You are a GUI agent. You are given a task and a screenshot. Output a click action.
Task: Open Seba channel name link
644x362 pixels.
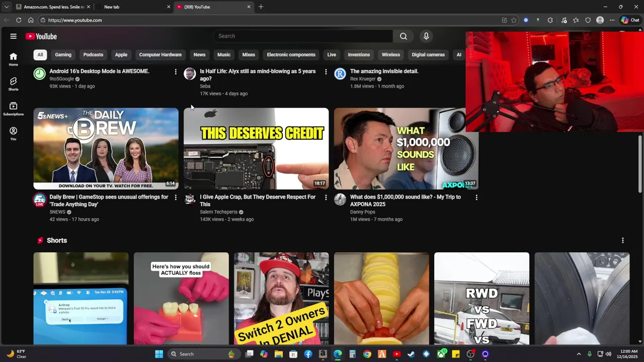pos(205,86)
